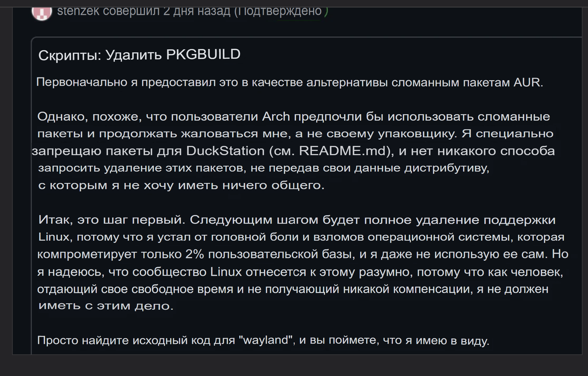
Task: Click the "2 дня назад" timestamp
Action: click(x=197, y=12)
